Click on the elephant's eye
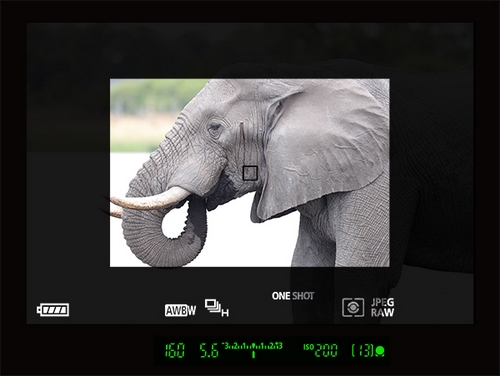The height and width of the screenshot is (376, 500). pos(214,127)
